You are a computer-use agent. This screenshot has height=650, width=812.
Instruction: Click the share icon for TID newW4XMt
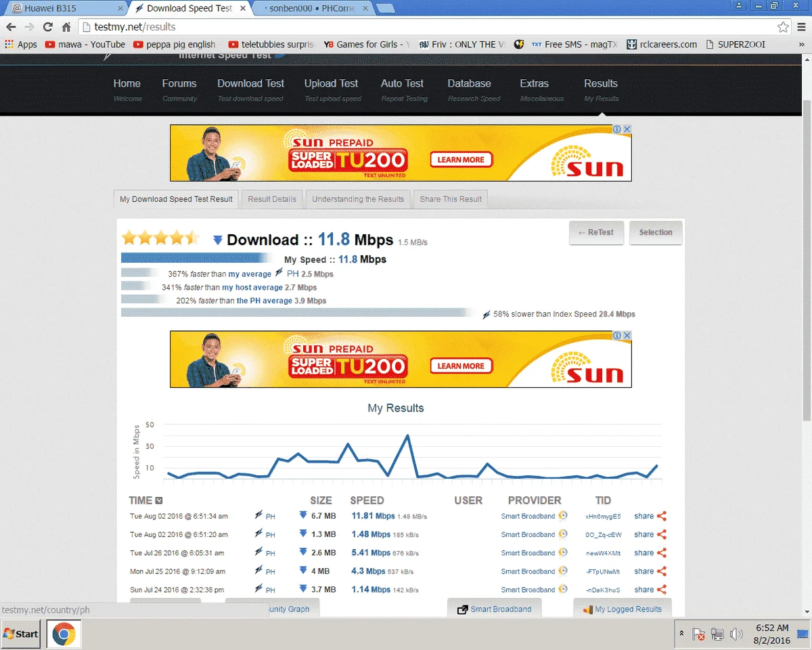click(662, 552)
